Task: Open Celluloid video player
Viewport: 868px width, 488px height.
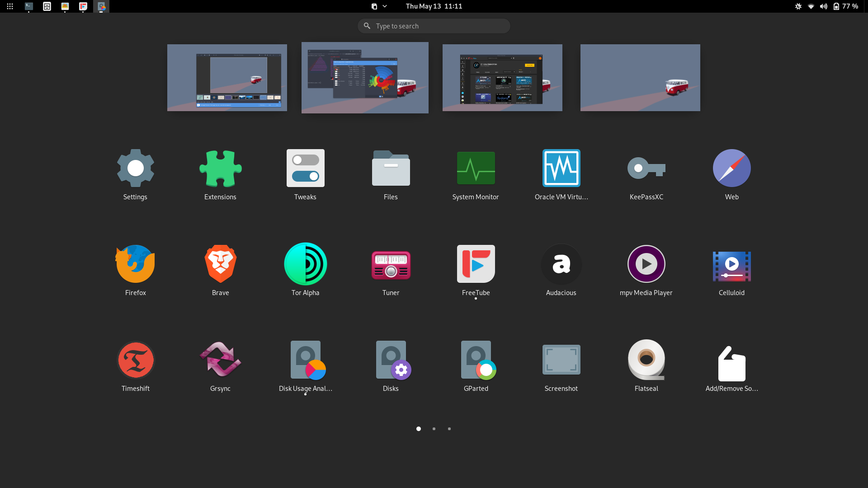Action: [x=731, y=264]
